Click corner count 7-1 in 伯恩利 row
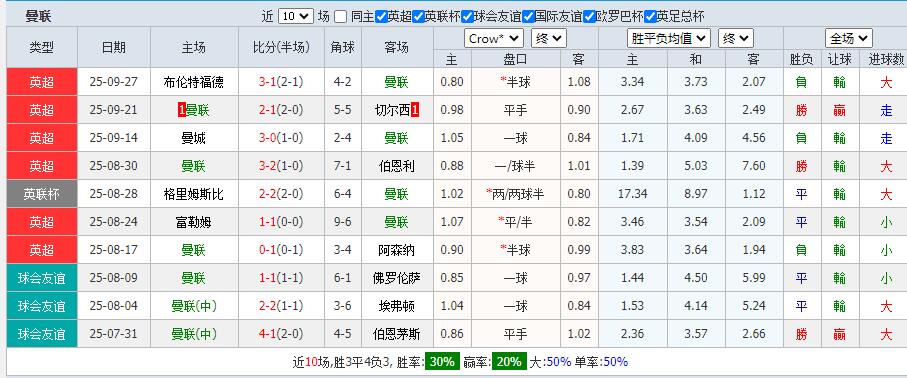This screenshot has height=378, width=907. point(342,166)
